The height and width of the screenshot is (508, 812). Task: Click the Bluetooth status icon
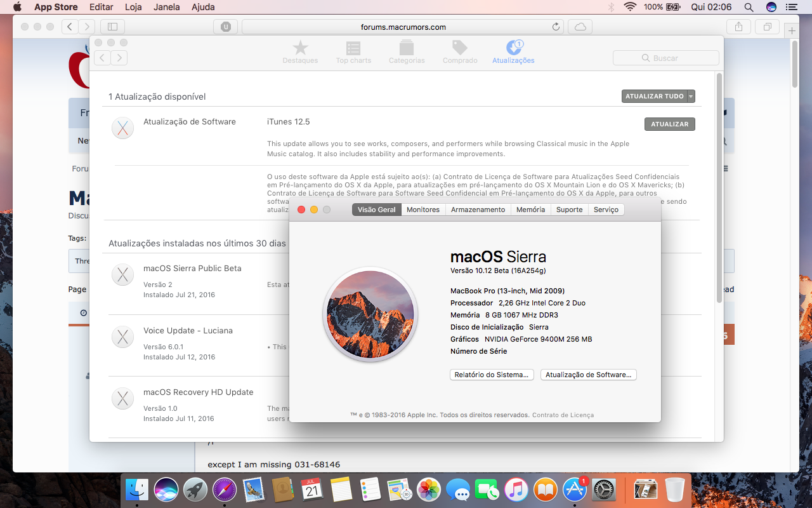click(612, 7)
